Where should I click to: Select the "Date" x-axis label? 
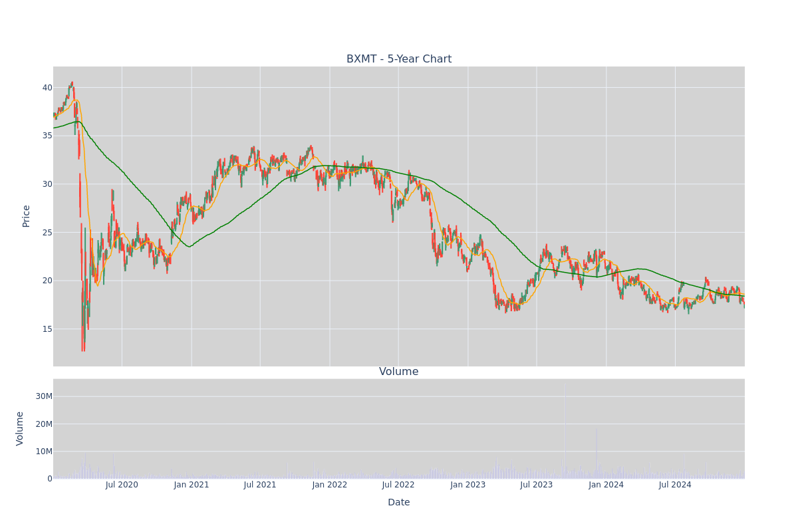pos(399,503)
